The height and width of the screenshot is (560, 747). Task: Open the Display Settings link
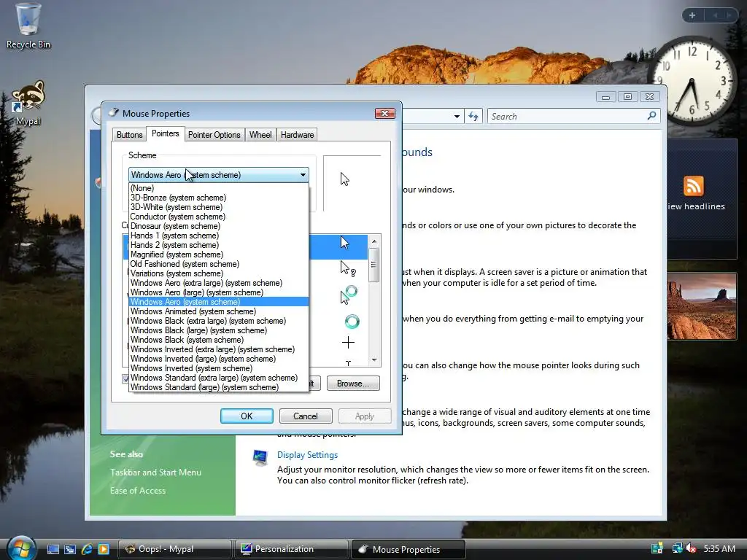click(x=307, y=455)
